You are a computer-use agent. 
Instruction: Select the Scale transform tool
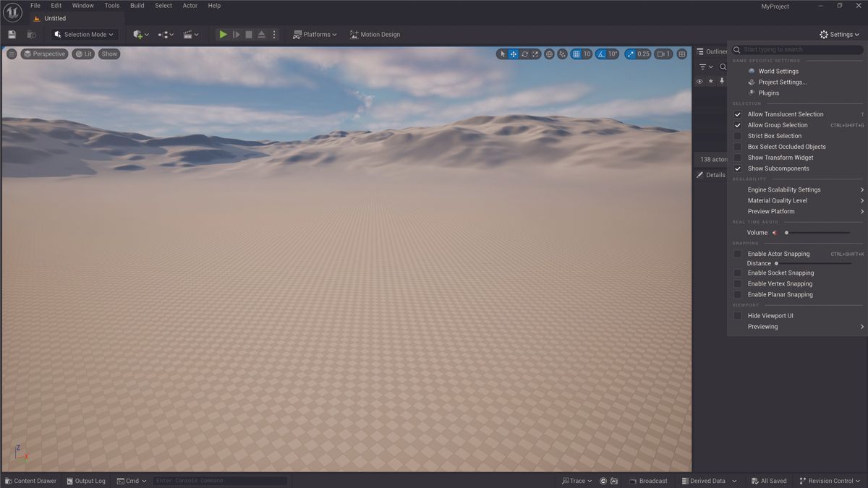[535, 53]
